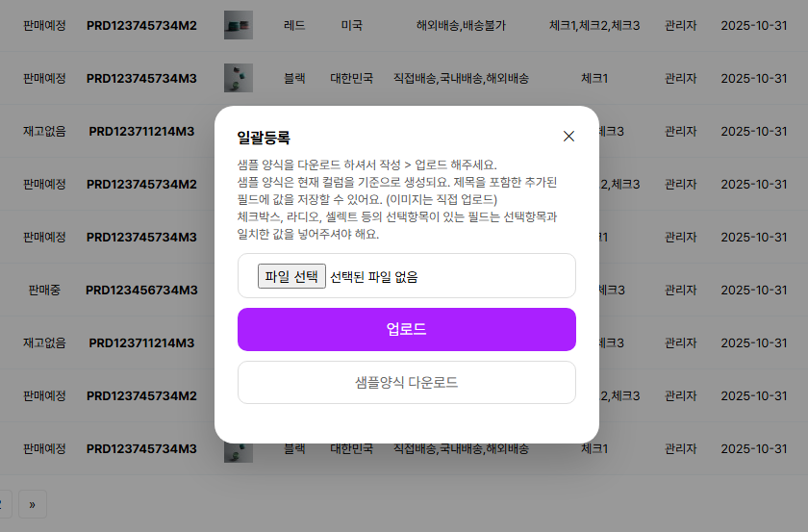Click 체크1,체크2,체크3 in the top row
Viewport: 808px width, 532px height.
(593, 25)
